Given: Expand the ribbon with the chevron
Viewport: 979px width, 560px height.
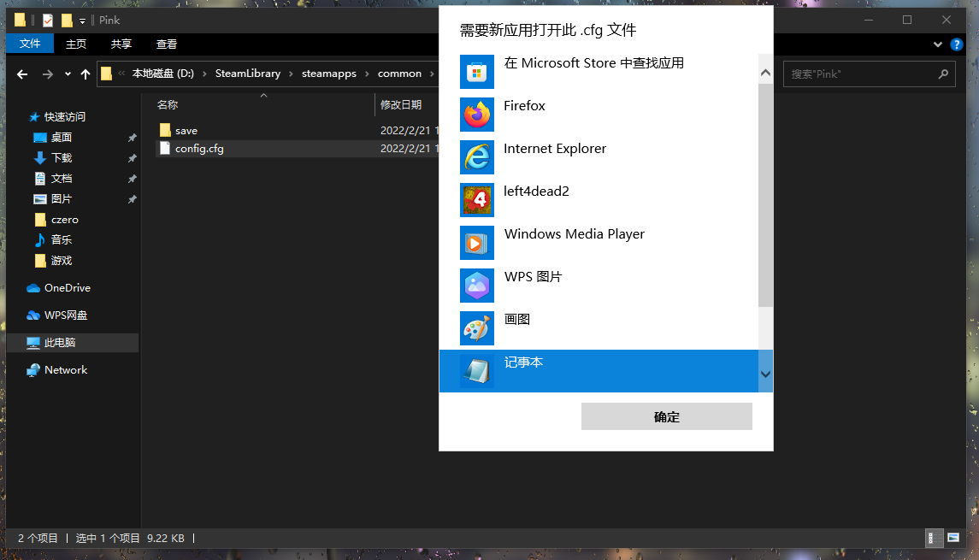Looking at the screenshot, I should tap(937, 44).
